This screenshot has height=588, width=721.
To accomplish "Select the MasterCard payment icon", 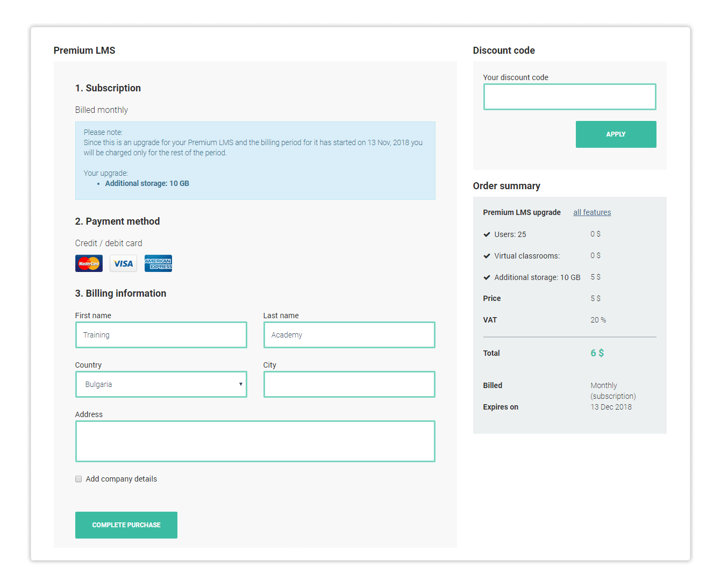I will pos(89,263).
